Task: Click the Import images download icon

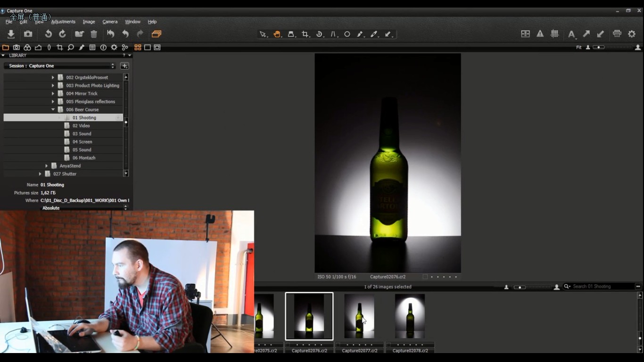Action: [11, 34]
